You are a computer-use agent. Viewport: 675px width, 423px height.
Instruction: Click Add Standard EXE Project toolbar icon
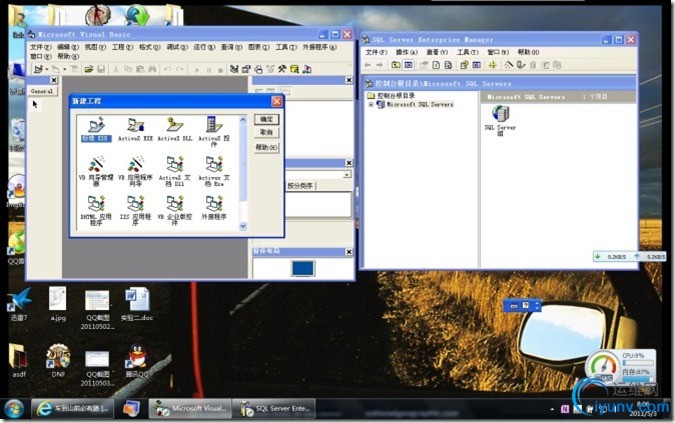[38, 69]
